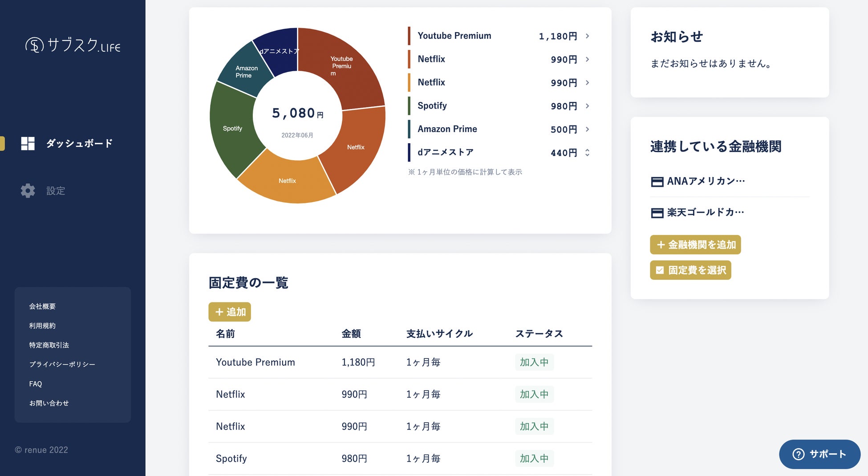Click the 2022年06月 date label

(297, 135)
